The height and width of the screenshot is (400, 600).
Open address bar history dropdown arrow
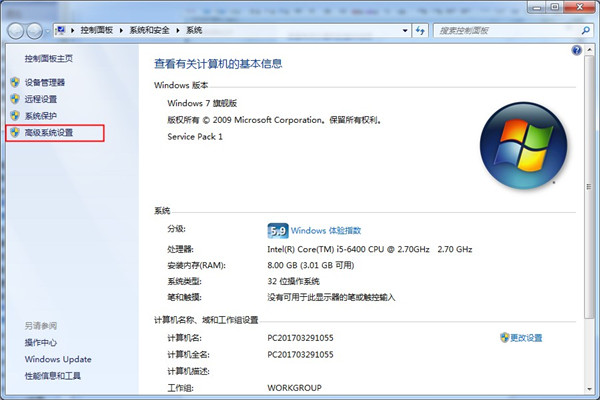coord(405,31)
